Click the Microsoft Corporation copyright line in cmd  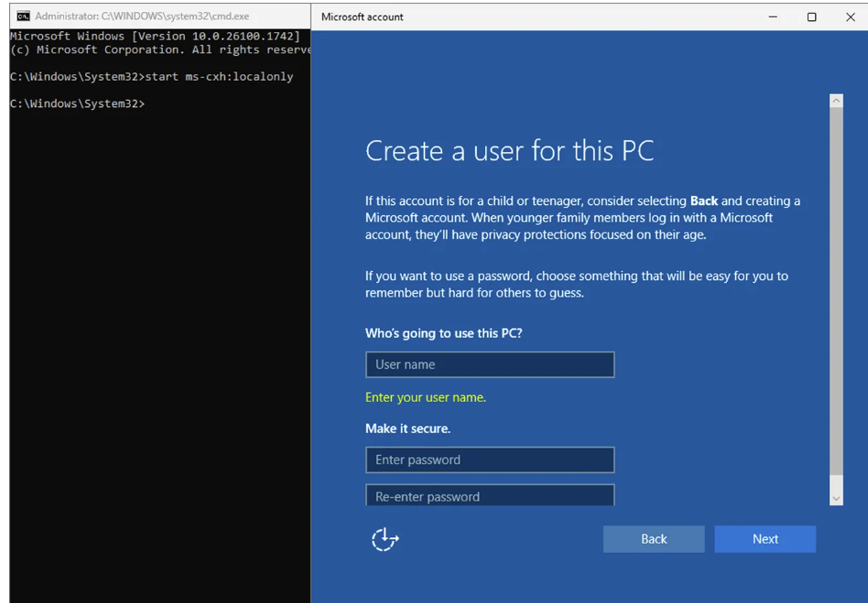[x=160, y=49]
